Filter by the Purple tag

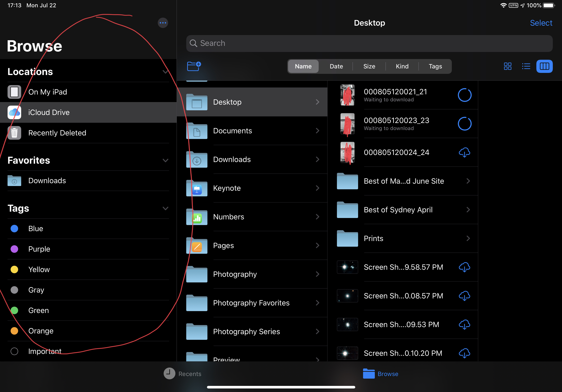pos(88,249)
